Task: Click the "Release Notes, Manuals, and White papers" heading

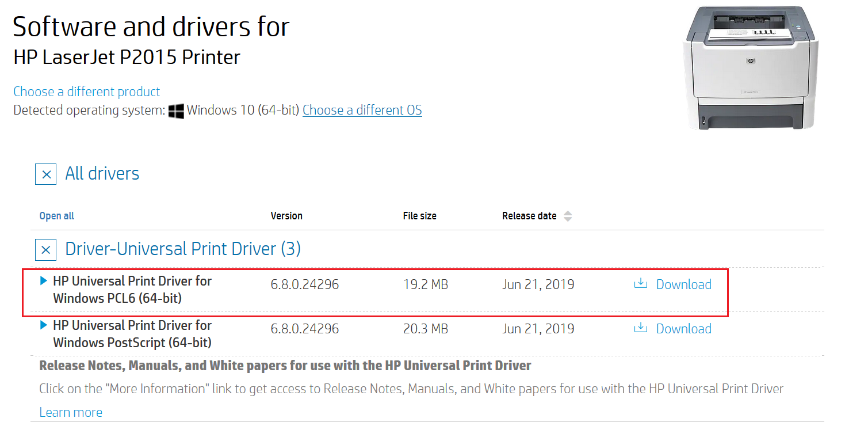Action: tap(285, 366)
